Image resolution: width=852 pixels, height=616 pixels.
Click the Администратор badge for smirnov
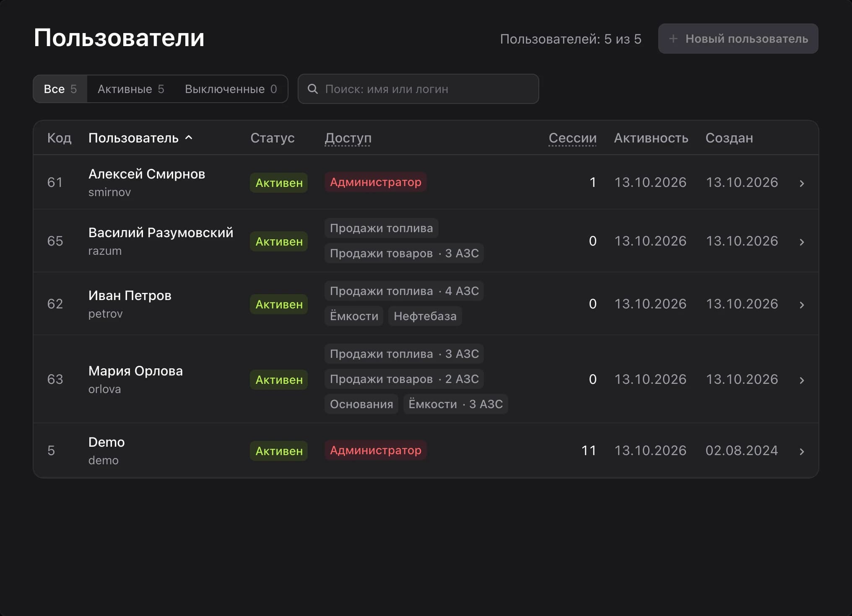tap(376, 182)
